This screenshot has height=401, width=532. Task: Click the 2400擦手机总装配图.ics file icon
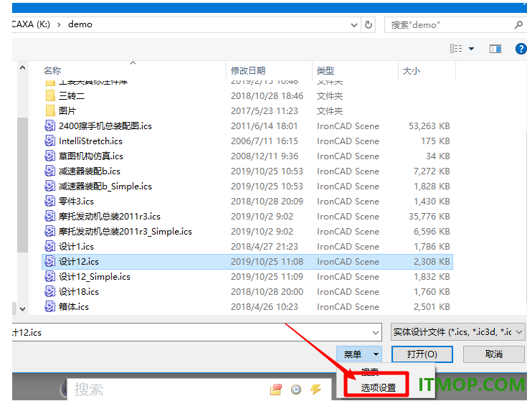[x=50, y=126]
